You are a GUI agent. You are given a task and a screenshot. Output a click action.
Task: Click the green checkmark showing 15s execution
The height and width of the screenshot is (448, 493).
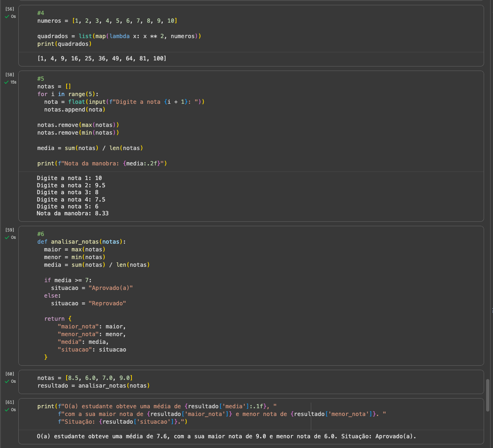click(x=7, y=82)
